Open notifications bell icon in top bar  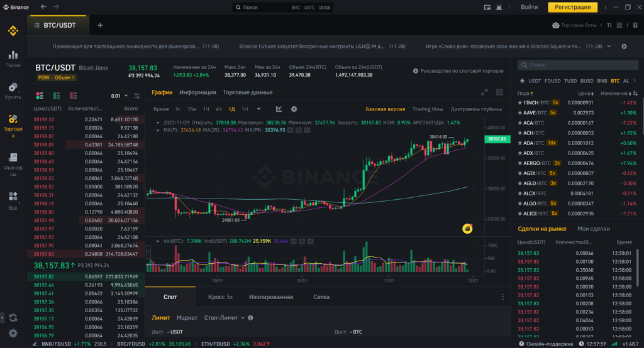[x=499, y=8]
